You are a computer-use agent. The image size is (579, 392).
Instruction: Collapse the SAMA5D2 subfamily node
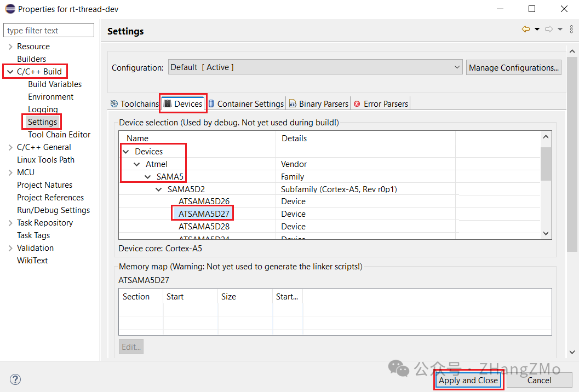[x=159, y=189]
